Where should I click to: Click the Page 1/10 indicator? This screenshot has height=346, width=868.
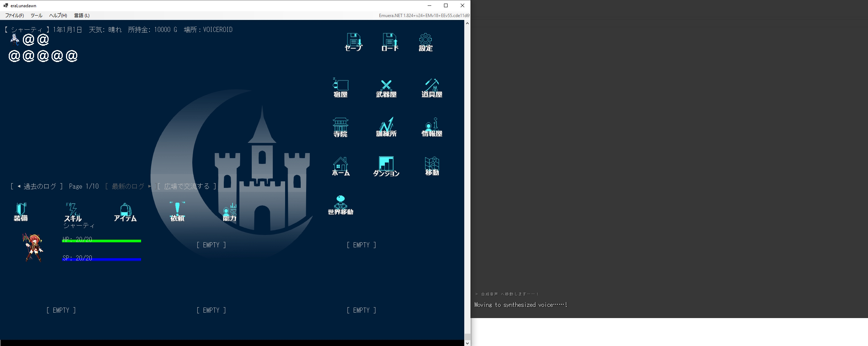coord(84,186)
